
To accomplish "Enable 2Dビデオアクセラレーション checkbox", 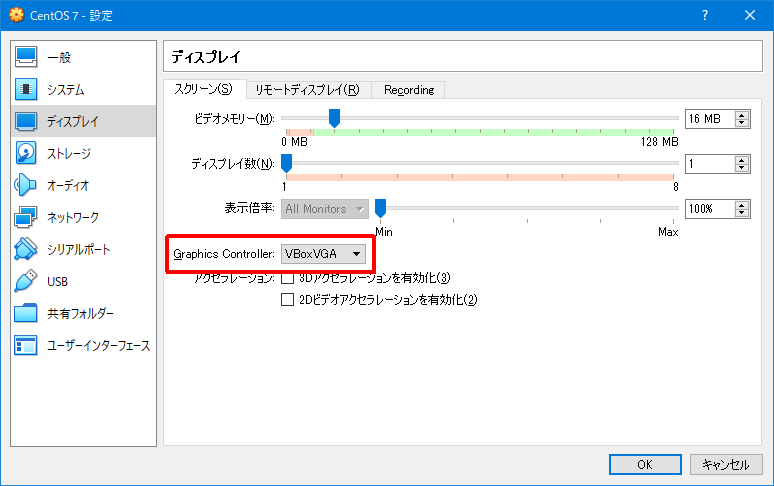I will 287,299.
